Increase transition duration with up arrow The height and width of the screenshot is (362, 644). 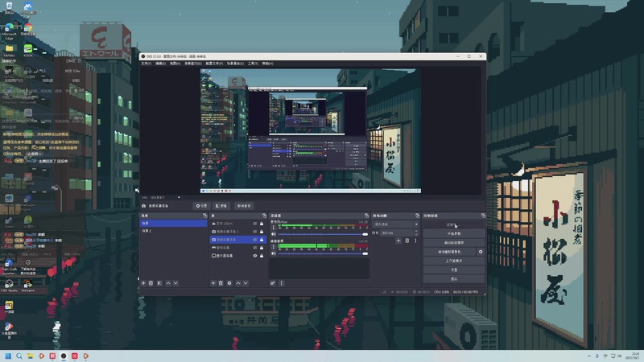(416, 231)
